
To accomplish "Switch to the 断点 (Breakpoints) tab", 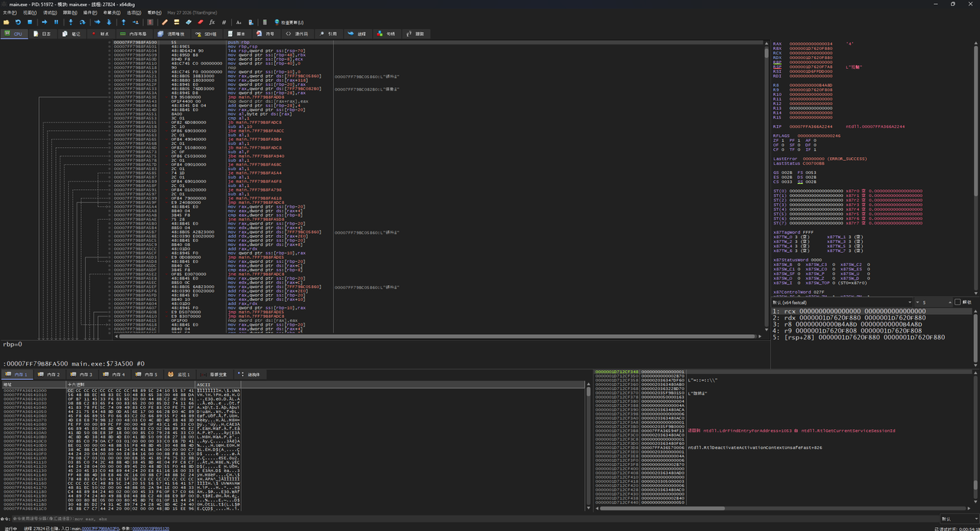I will point(100,34).
